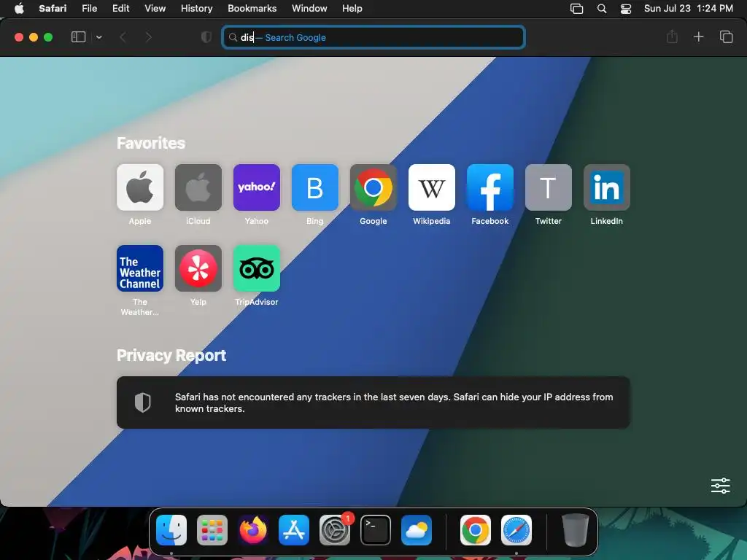This screenshot has width=747, height=560.
Task: Open the Apple favorite tile
Action: [140, 187]
